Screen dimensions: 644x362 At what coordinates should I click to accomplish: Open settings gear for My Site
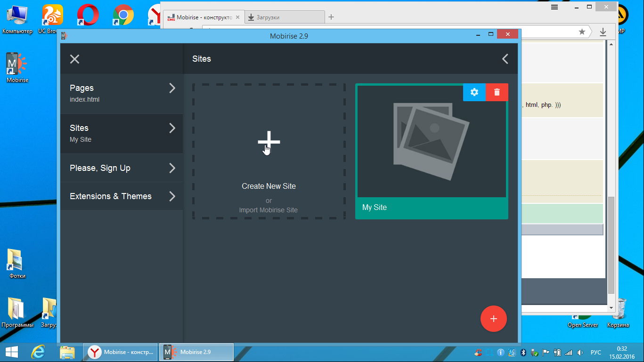474,92
